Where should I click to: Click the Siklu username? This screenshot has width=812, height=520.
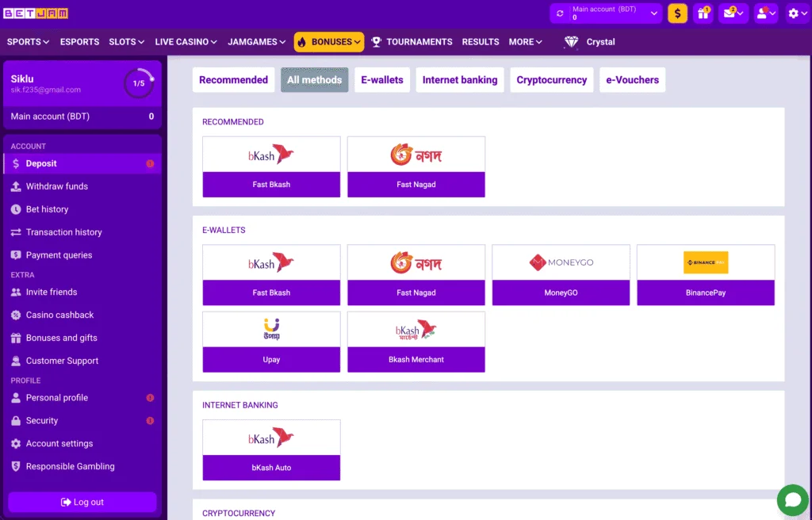(x=22, y=78)
